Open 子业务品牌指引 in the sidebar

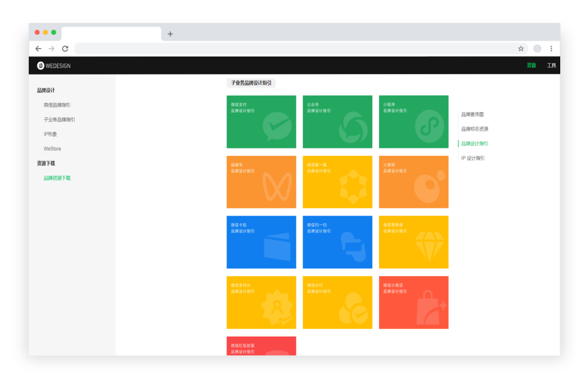pos(59,120)
